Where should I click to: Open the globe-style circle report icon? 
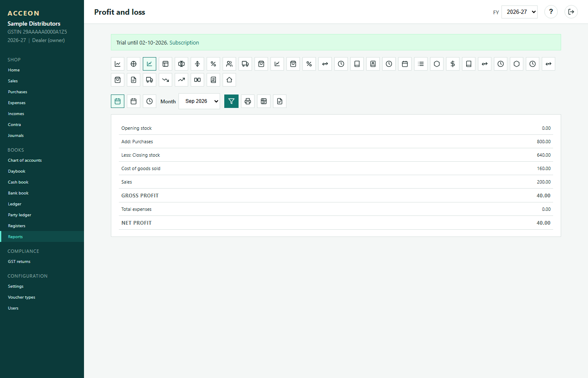[x=134, y=64]
